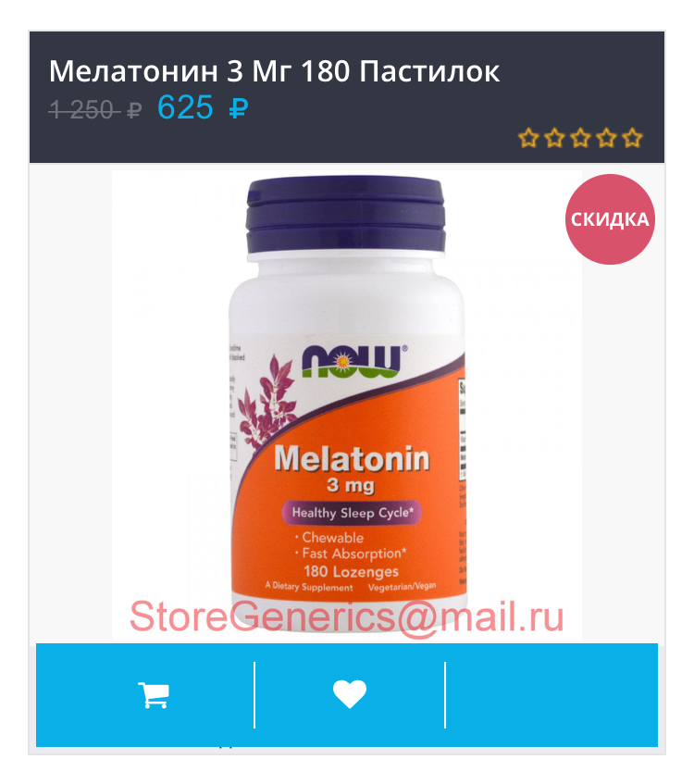The image size is (694, 784).
Task: Click the purple bottle cap in image
Action: click(x=346, y=215)
